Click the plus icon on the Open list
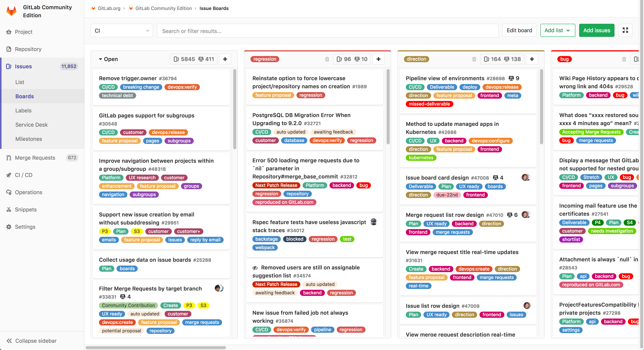 225,59
